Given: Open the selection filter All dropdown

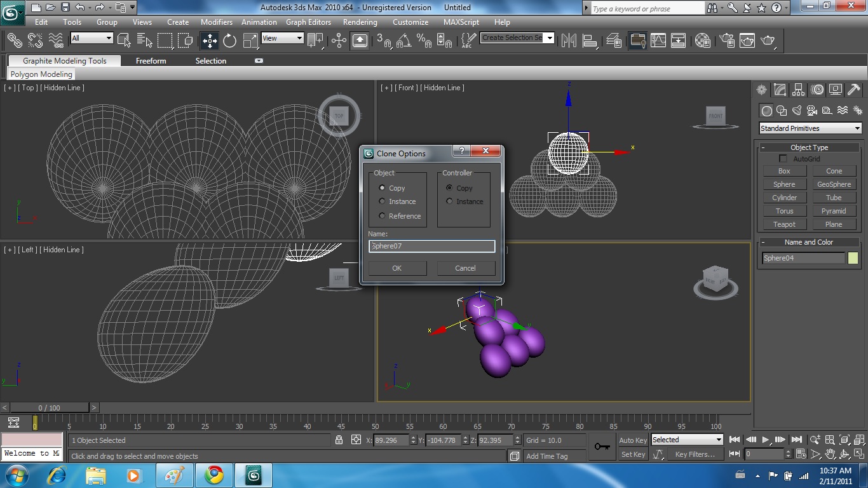Looking at the screenshot, I should pos(92,38).
